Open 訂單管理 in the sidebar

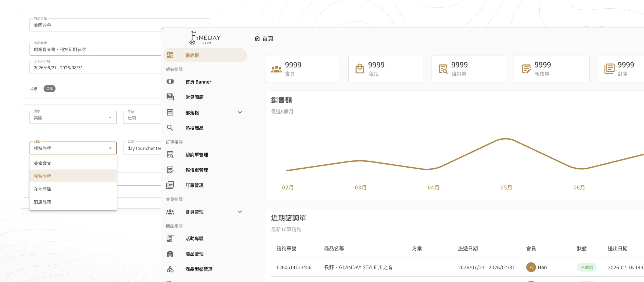205,185
